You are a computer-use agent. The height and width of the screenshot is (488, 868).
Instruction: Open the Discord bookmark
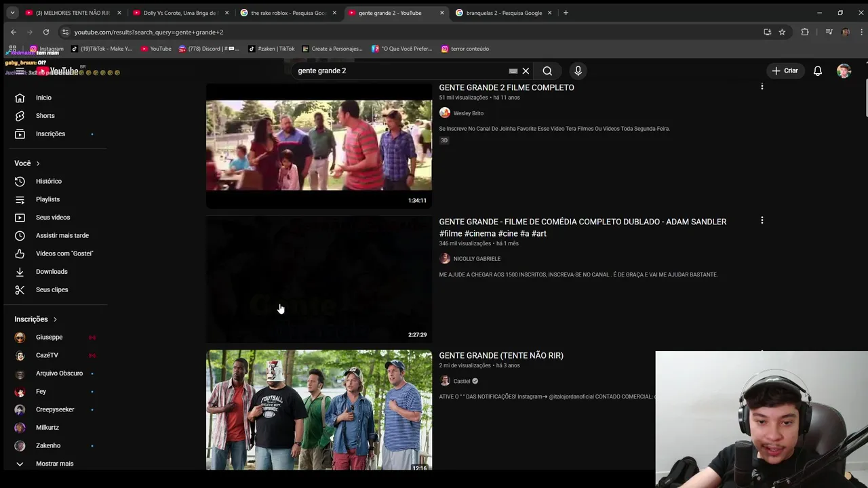(x=209, y=49)
